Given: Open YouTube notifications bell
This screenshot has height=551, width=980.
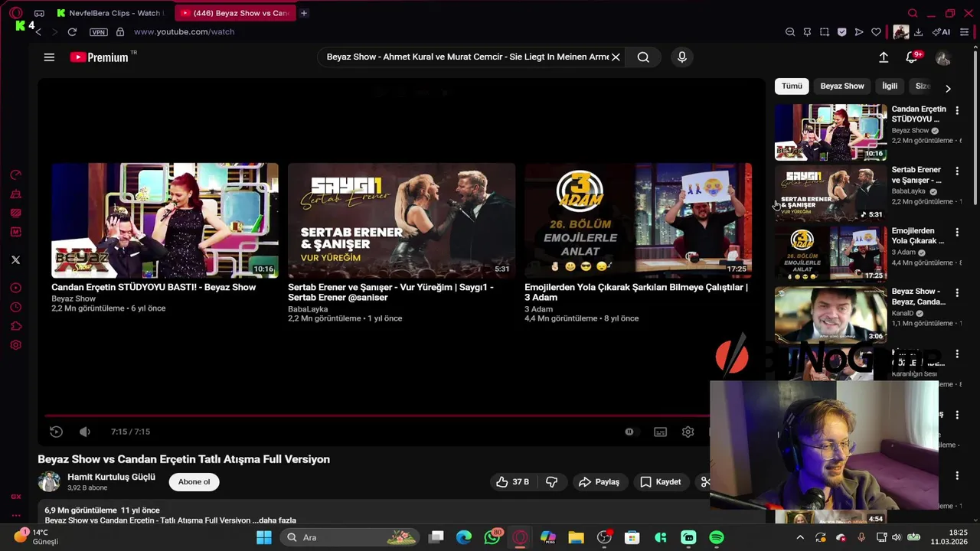Looking at the screenshot, I should (x=912, y=57).
